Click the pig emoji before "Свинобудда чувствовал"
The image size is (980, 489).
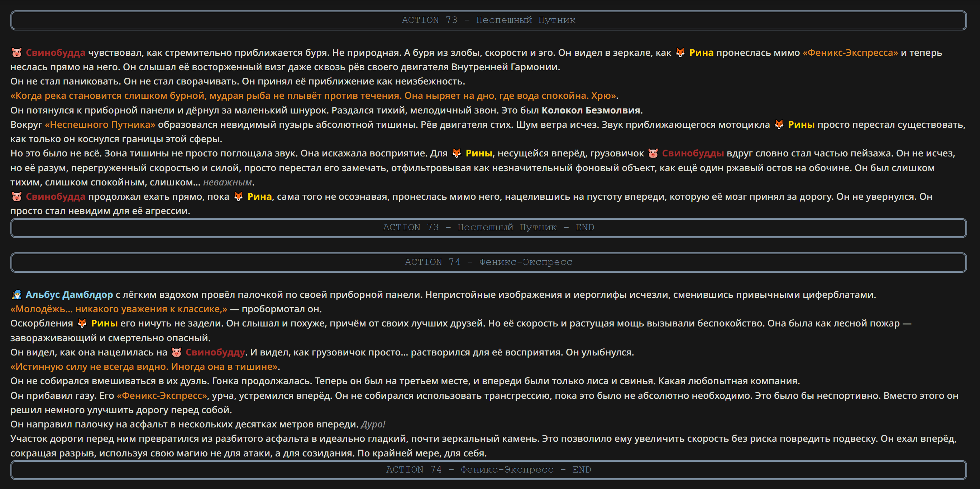pos(16,52)
